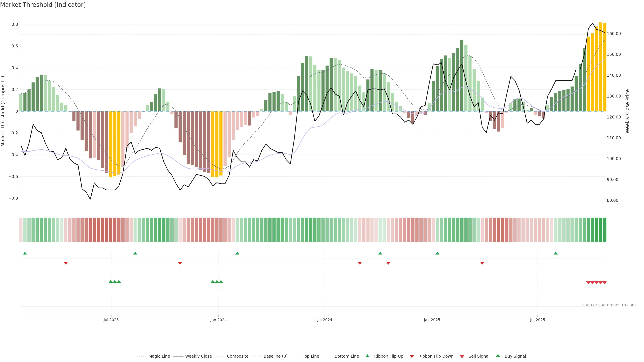Toggle Baseline (0) legend entry

(x=276, y=356)
